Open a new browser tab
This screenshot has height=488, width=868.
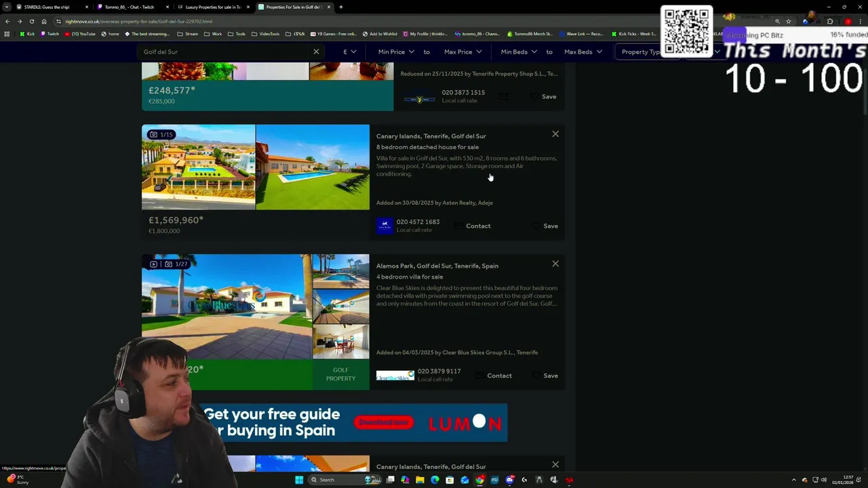[341, 7]
